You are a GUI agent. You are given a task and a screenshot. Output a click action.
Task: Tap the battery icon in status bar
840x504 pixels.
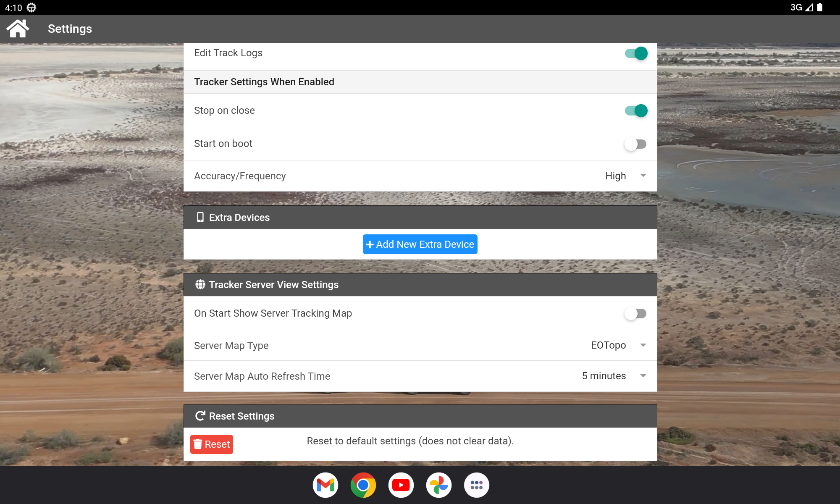point(820,7)
